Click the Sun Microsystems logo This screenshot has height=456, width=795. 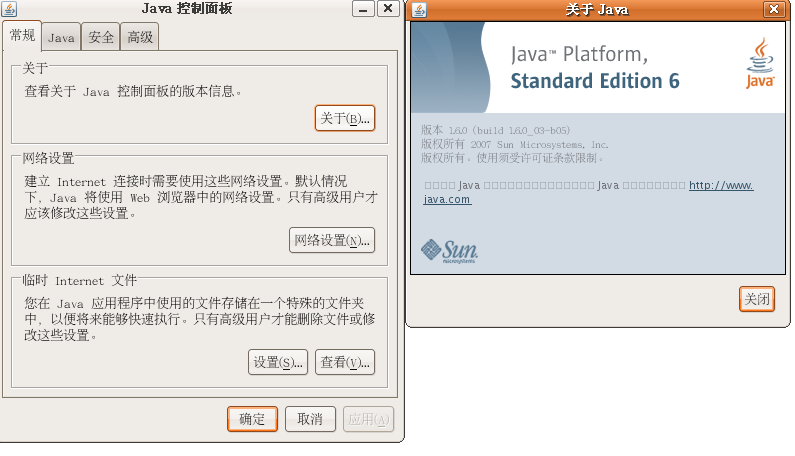click(449, 251)
